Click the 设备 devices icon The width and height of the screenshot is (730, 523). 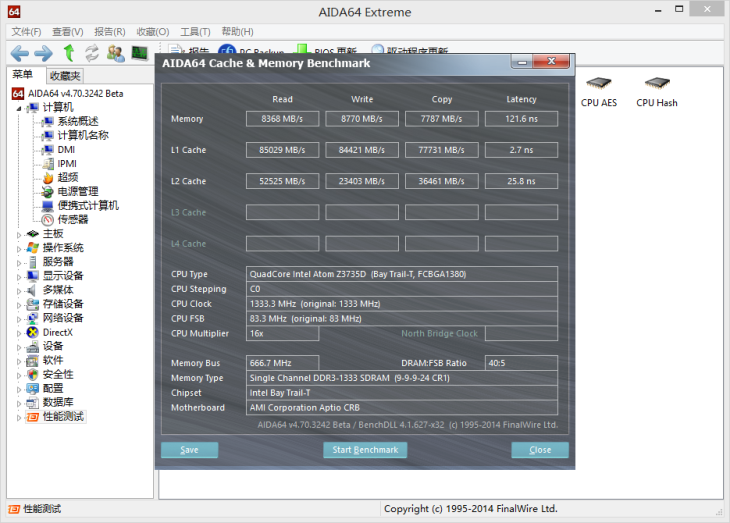coord(33,346)
